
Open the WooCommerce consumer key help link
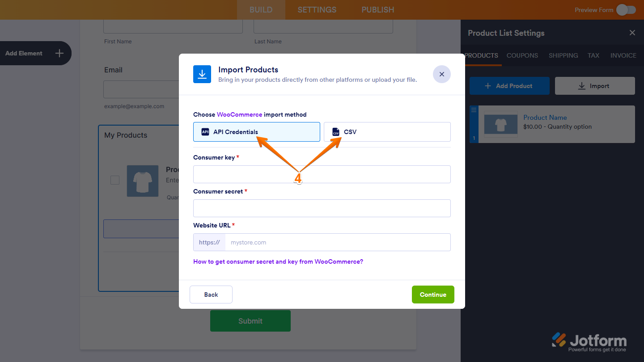pyautogui.click(x=278, y=261)
